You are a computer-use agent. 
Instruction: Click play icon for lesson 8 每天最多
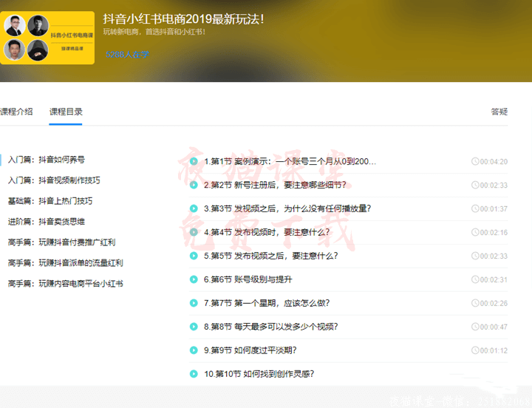(x=194, y=327)
